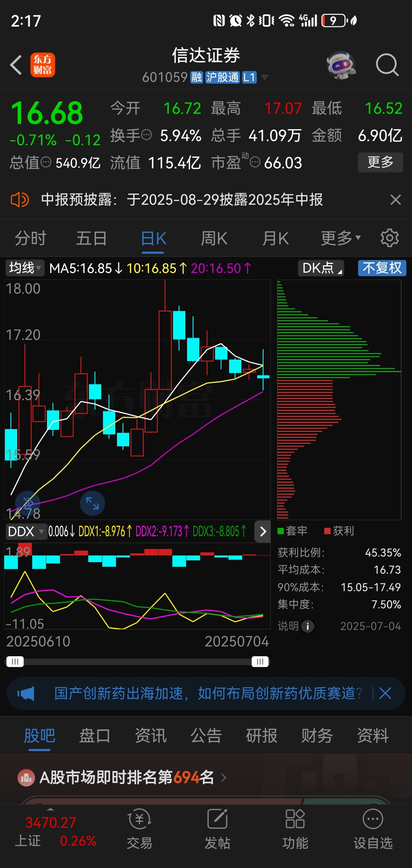
Task: Tap the cost distribution histogram
Action: point(339,400)
